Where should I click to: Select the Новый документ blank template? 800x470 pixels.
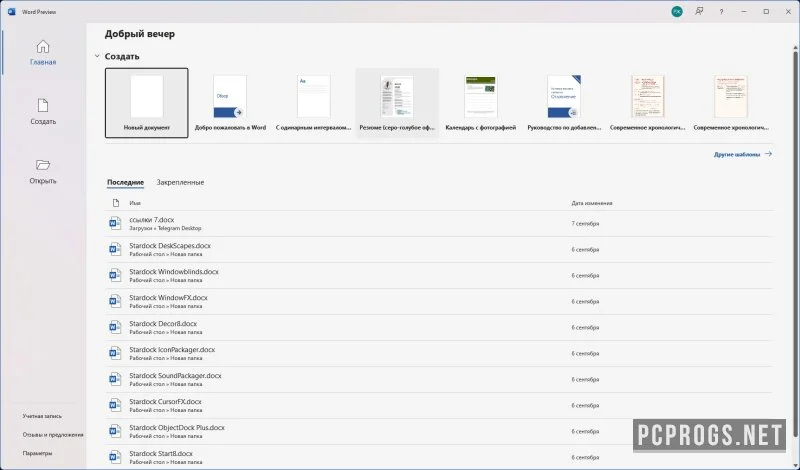[x=146, y=103]
